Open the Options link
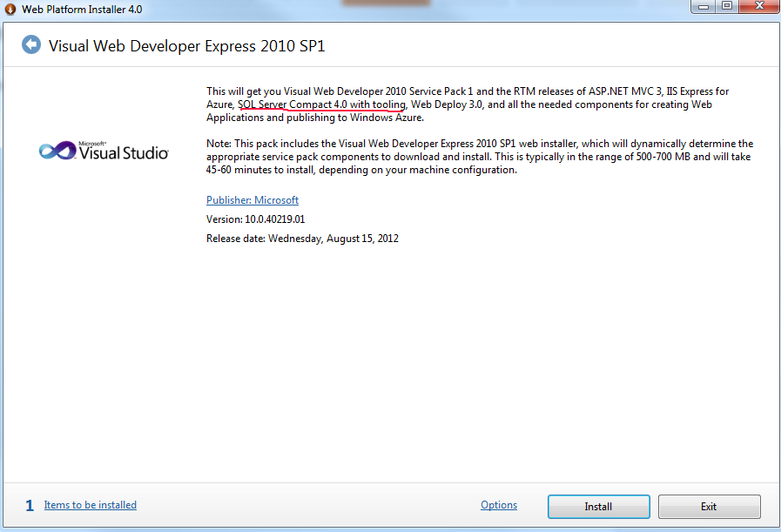781x532 pixels. tap(499, 505)
